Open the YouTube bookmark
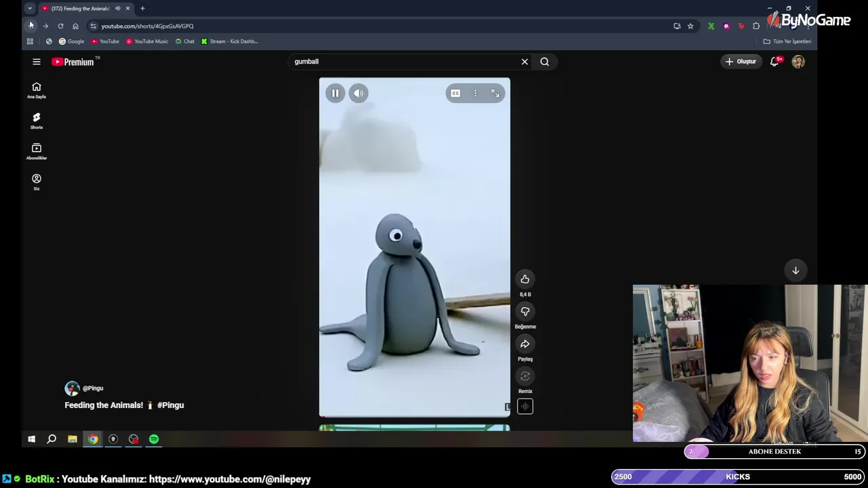This screenshot has width=868, height=488. coord(105,41)
